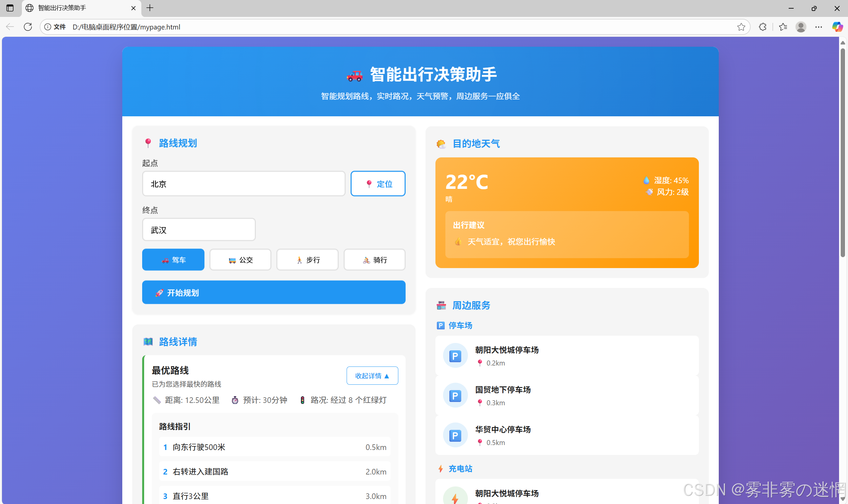848x504 pixels.
Task: Switch travel mode to 公交
Action: tap(240, 260)
